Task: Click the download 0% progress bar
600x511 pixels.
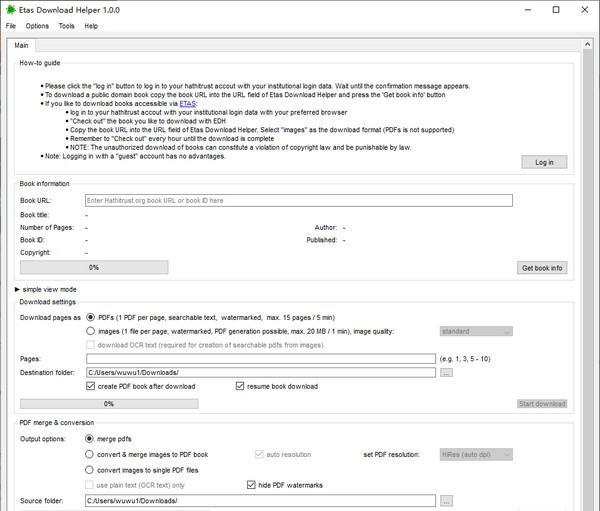Action: (109, 404)
